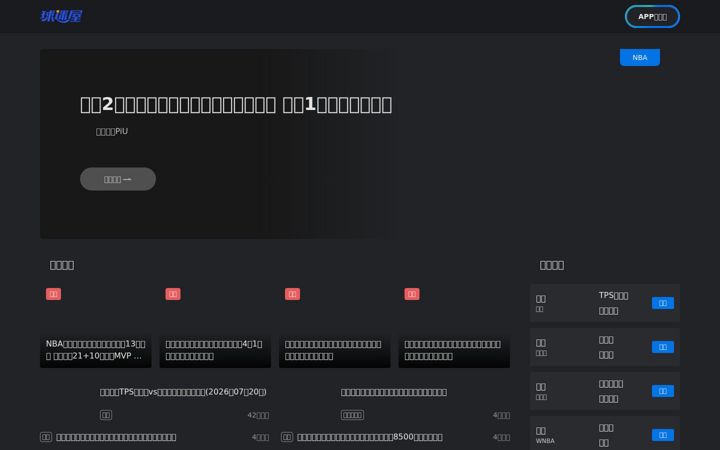Click the small tag beside the 8500 article

(x=287, y=437)
